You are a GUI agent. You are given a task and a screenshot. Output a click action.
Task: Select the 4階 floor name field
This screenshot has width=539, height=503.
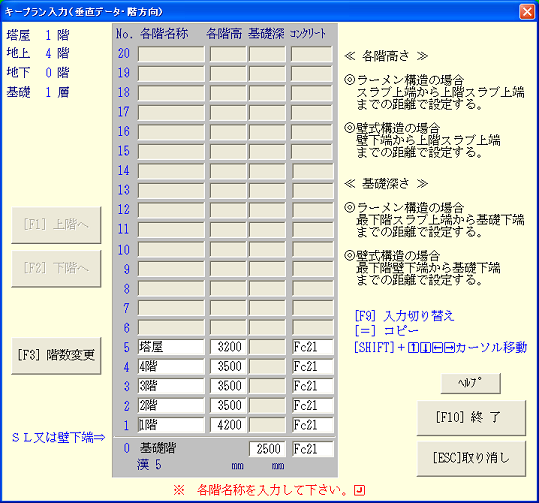(x=171, y=367)
